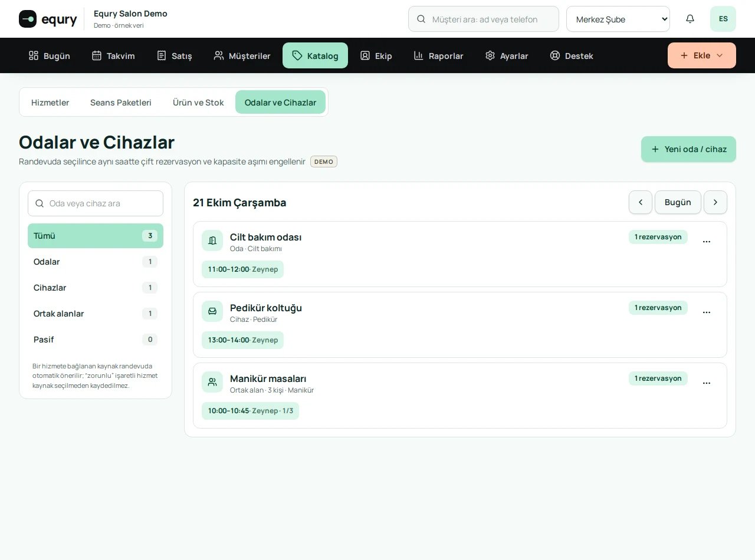
Task: Filter list by Cihazlar
Action: point(96,288)
